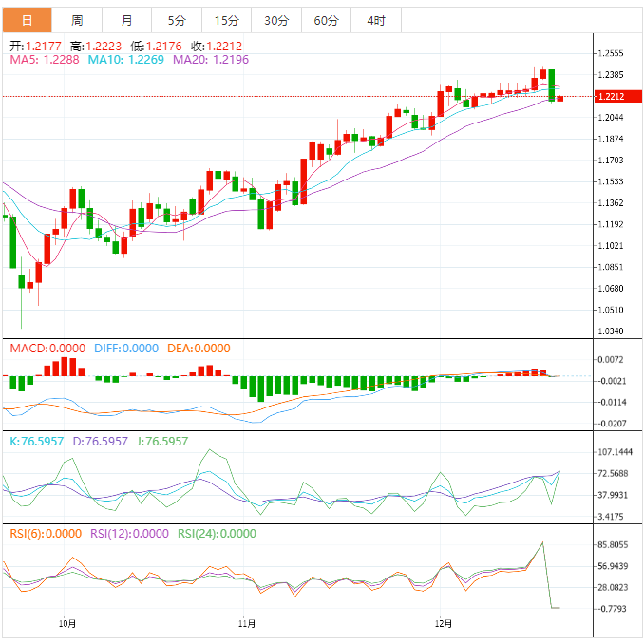Viewport: 644px width, 644px height.
Task: Click the DIFF value label
Action: pos(126,349)
